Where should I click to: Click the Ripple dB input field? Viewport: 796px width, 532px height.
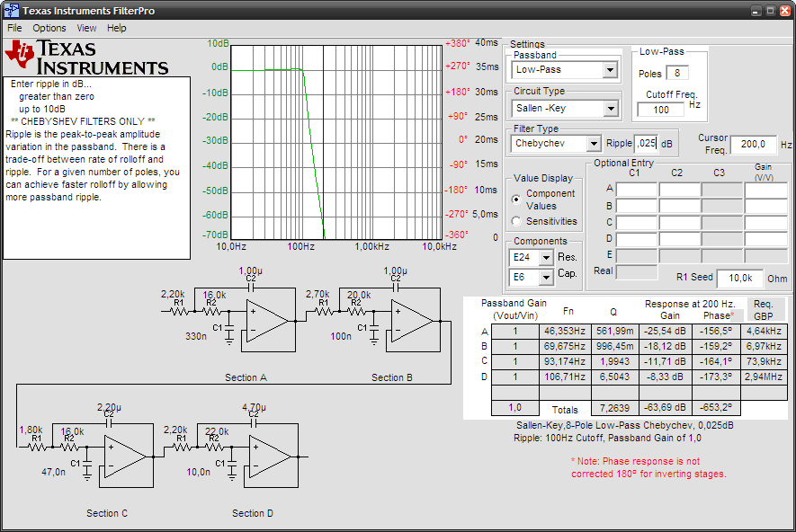click(x=646, y=144)
